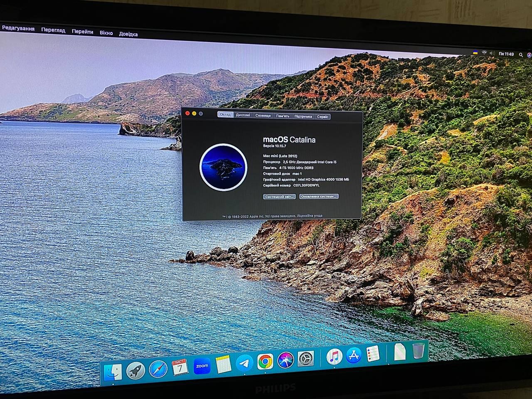Open the Ліцензійна угода link
The width and height of the screenshot is (532, 399).
click(x=310, y=216)
